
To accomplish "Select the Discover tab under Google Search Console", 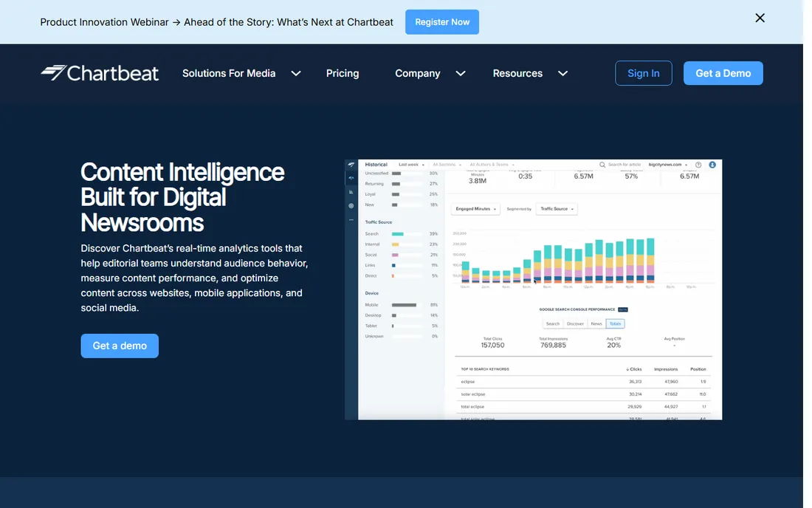I will (575, 323).
